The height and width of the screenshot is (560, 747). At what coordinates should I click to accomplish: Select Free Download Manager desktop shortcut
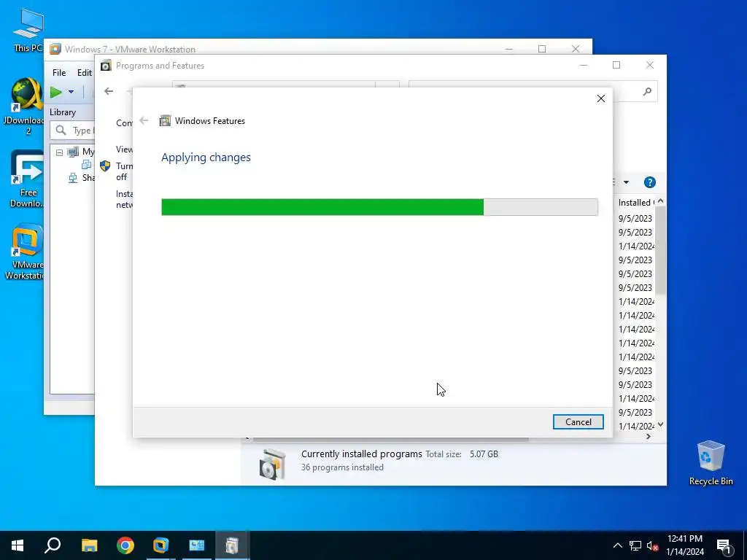pos(27,179)
